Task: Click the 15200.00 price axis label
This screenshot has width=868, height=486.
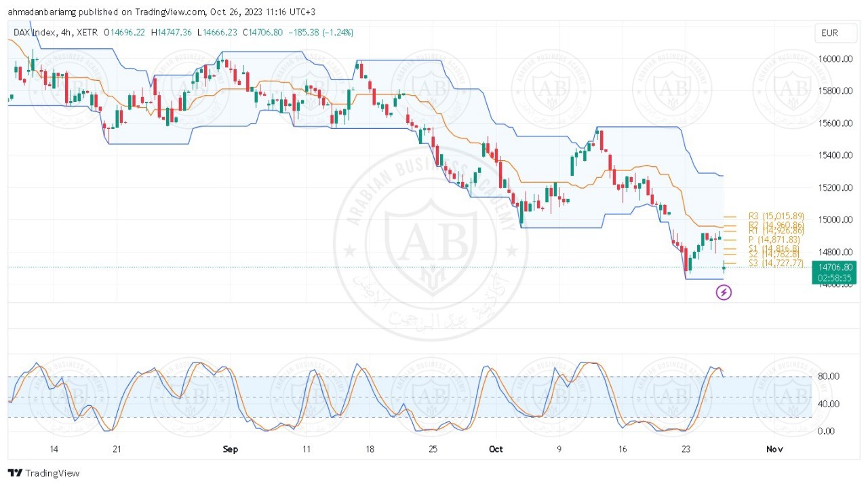Action: pos(834,187)
